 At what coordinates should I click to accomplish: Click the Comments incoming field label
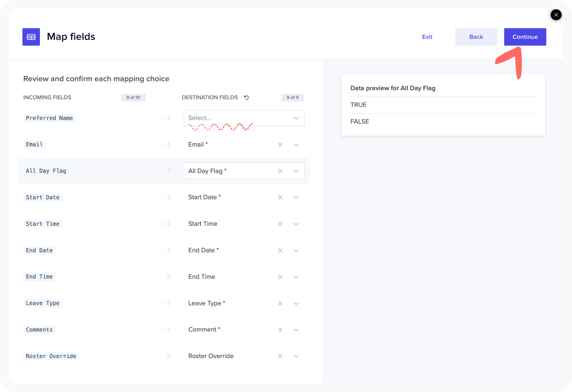(x=39, y=330)
